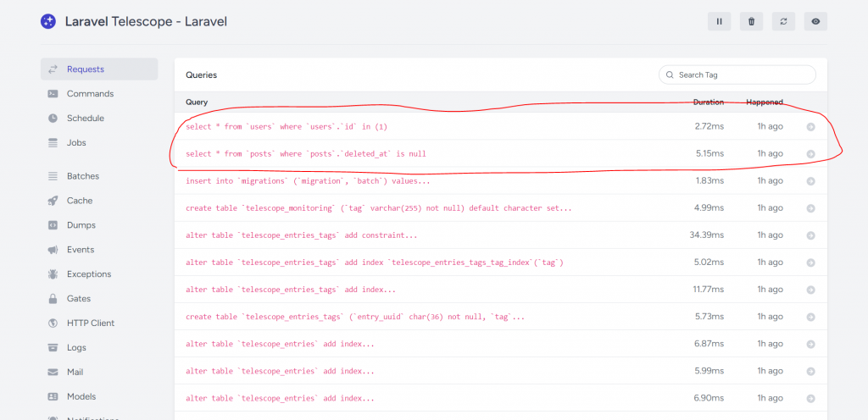The height and width of the screenshot is (420, 868).
Task: Open Schedule in the sidebar
Action: [x=99, y=118]
